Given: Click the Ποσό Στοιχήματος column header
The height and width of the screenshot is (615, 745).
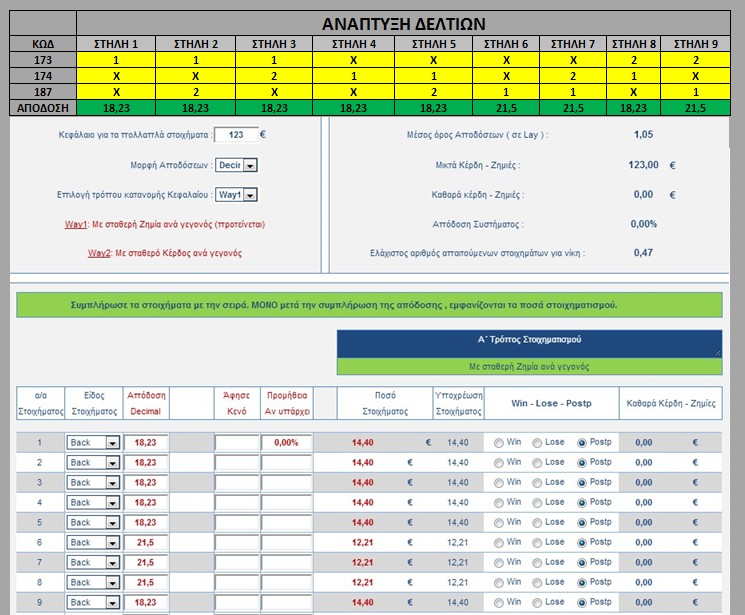Looking at the screenshot, I should click(x=385, y=404).
